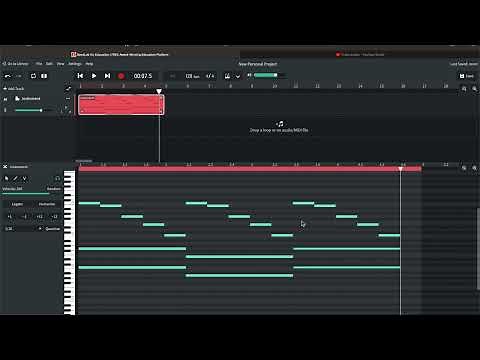Toggle the metronome icon

click(x=227, y=76)
